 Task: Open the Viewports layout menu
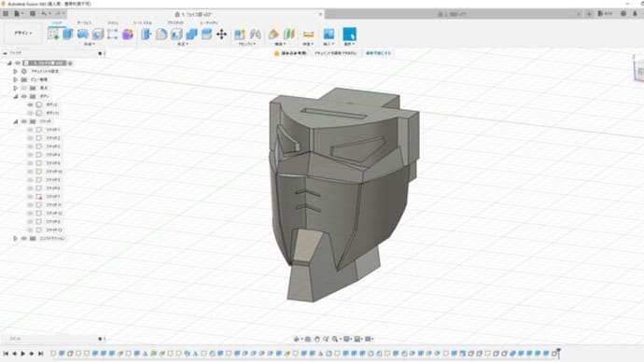pyautogui.click(x=369, y=339)
